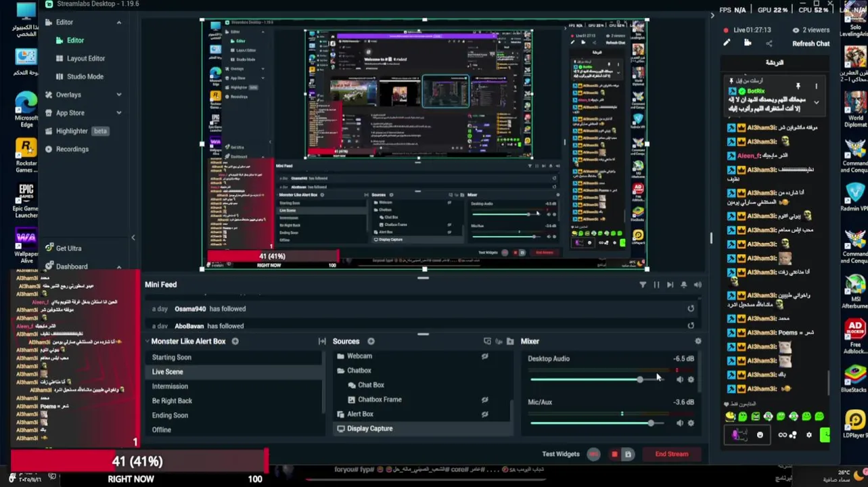Expand the pinned BotRix chat message
This screenshot has height=487, width=868.
(x=816, y=103)
